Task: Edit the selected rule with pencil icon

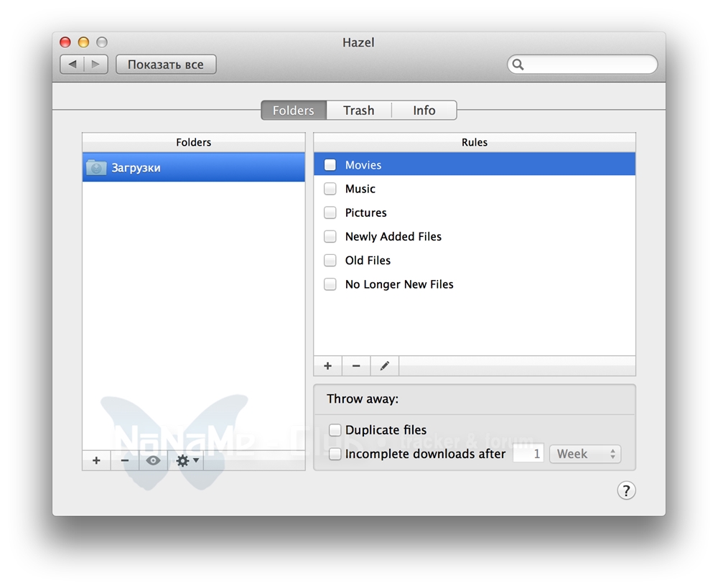Action: [x=385, y=366]
